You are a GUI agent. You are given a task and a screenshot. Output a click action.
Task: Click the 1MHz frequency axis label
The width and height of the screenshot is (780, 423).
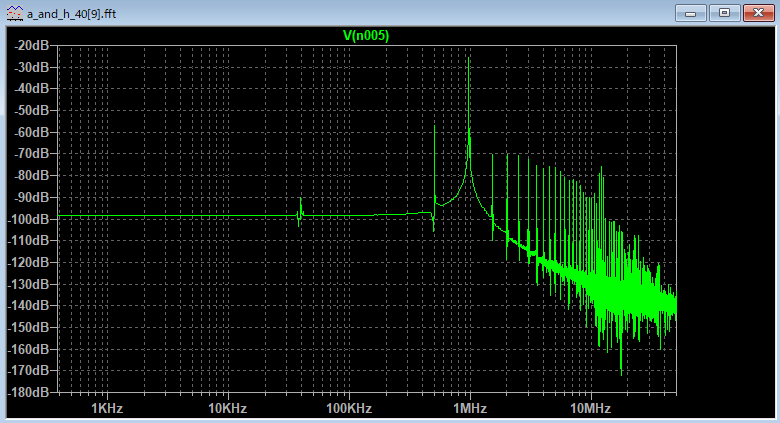tap(470, 409)
